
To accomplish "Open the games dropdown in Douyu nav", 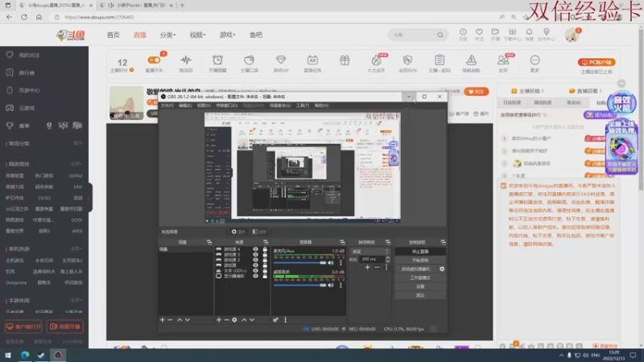I will pos(227,35).
